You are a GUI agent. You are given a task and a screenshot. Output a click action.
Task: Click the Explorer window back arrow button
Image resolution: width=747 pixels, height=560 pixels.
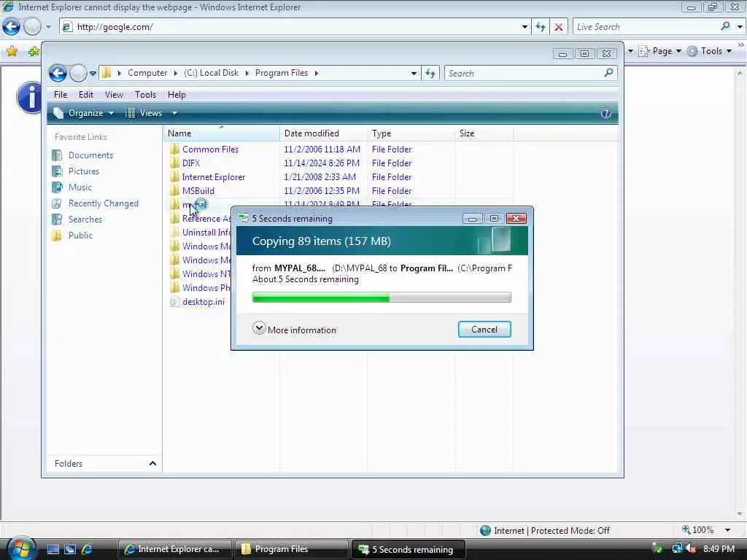(58, 74)
